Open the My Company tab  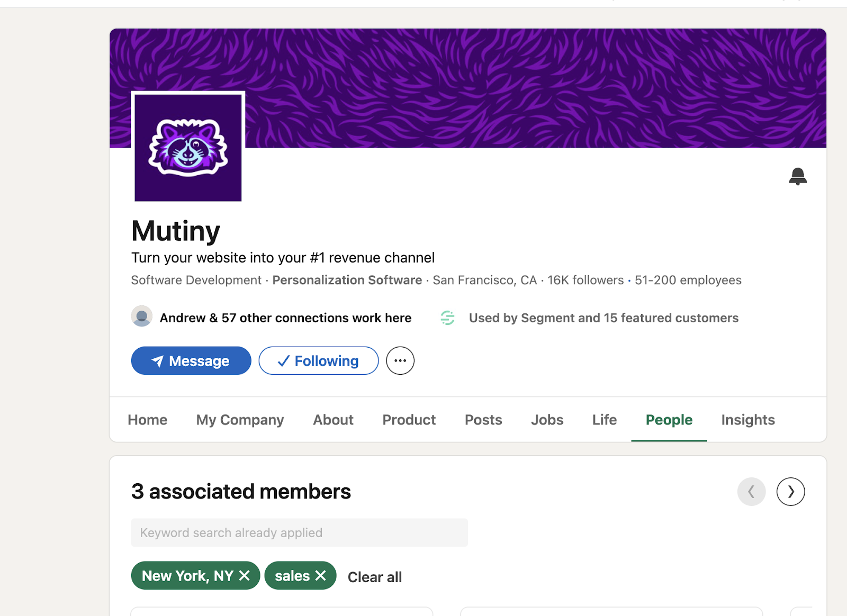pyautogui.click(x=240, y=420)
